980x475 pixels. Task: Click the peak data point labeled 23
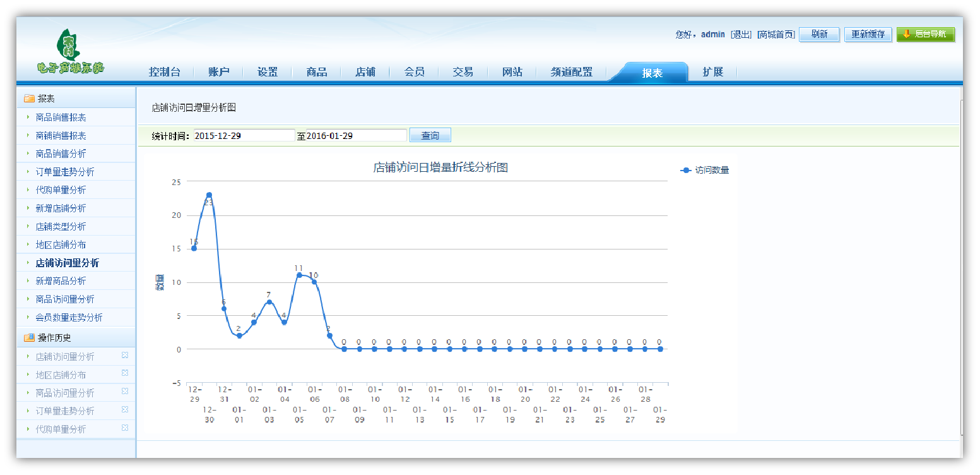(x=209, y=195)
